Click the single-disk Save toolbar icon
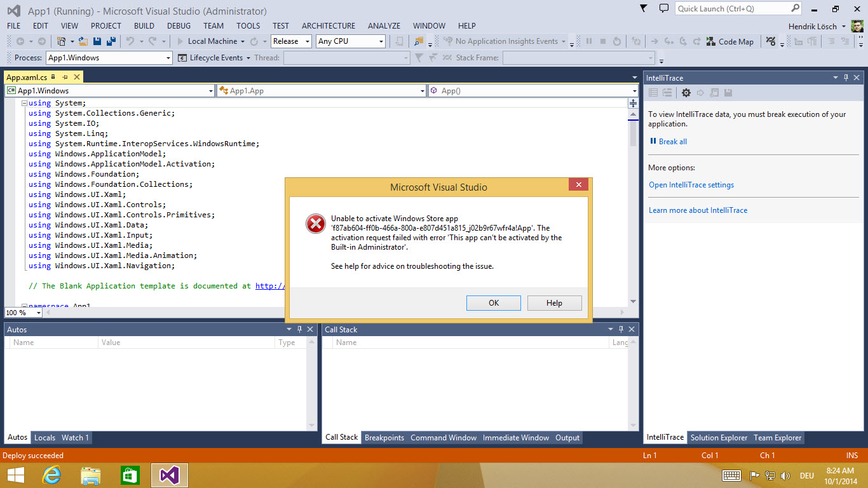The height and width of the screenshot is (488, 868). coord(97,41)
